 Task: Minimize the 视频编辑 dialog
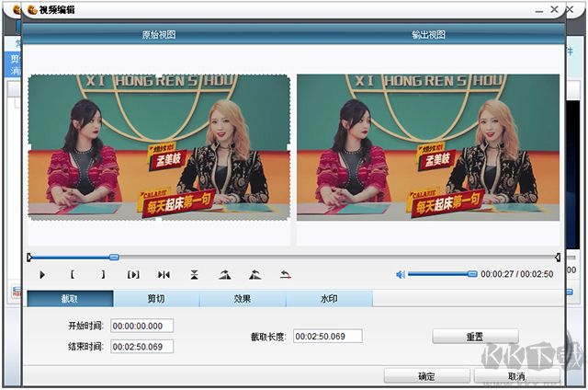539,10
